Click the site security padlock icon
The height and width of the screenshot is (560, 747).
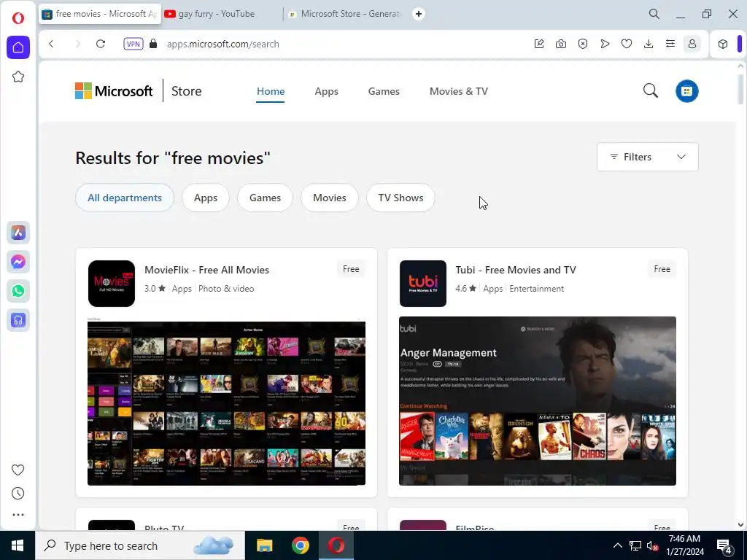point(153,44)
